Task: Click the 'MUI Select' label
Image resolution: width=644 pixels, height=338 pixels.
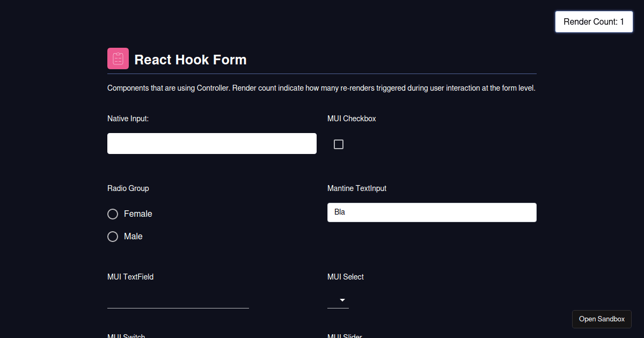Action: click(x=345, y=277)
